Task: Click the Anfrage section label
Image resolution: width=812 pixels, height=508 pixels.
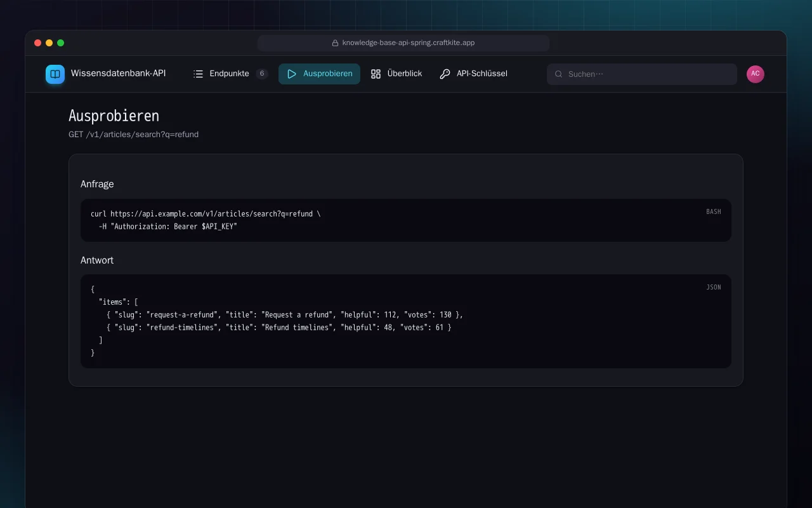Action: pos(97,184)
